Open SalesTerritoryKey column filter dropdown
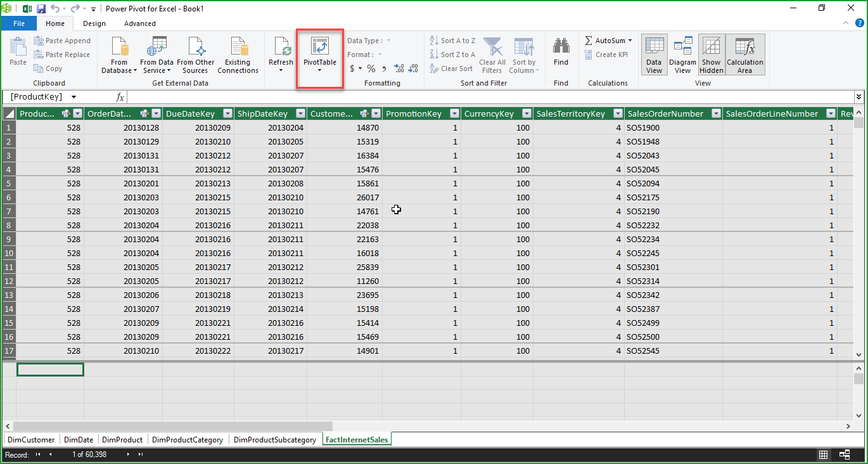Image resolution: width=868 pixels, height=464 pixels. pyautogui.click(x=618, y=114)
